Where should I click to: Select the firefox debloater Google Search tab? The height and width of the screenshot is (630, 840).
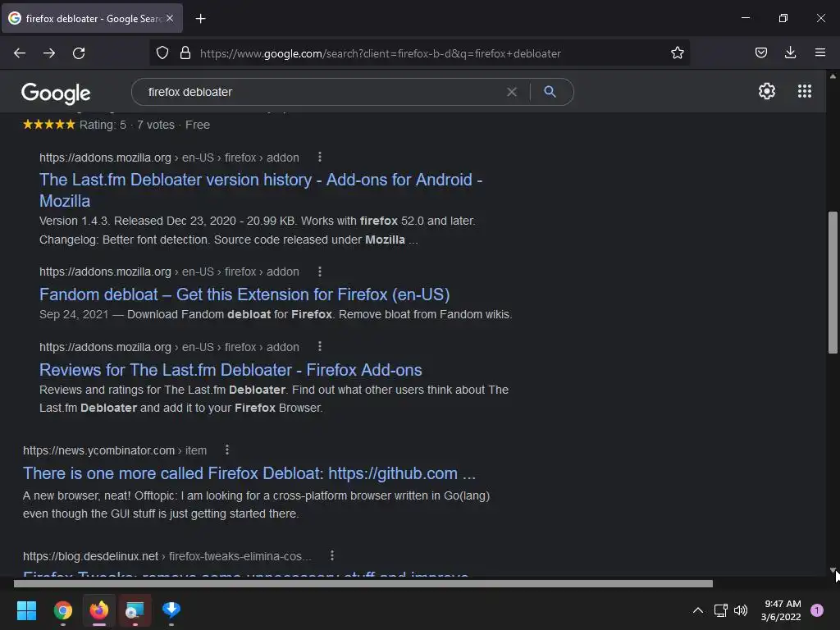pyautogui.click(x=92, y=18)
